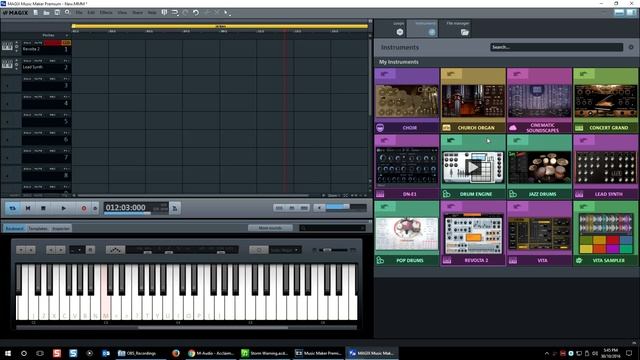Viewport: 640px width, 360px height.
Task: Open Windows Start menu
Action: 8,353
